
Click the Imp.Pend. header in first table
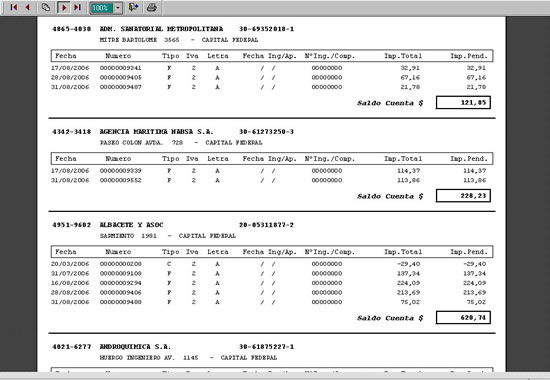pyautogui.click(x=469, y=56)
